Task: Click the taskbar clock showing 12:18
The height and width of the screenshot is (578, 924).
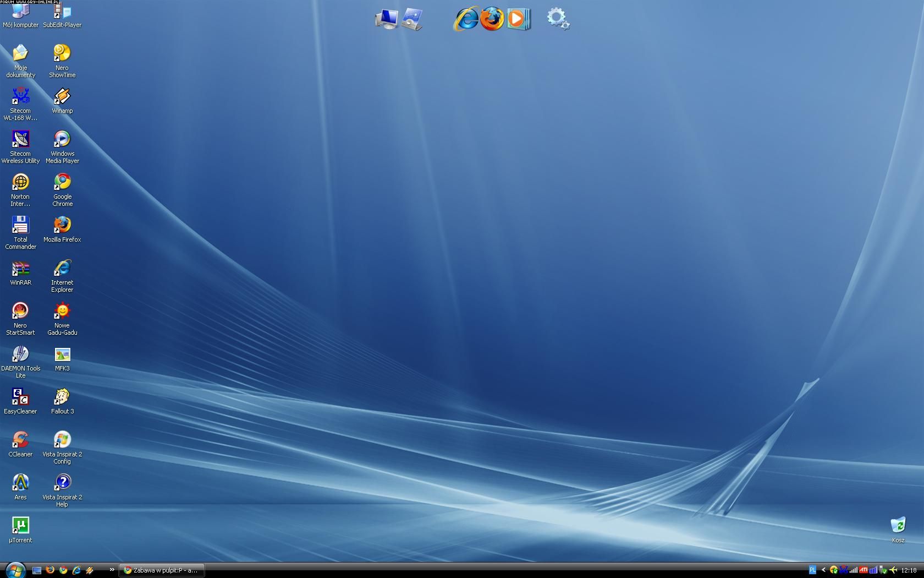Action: 909,570
